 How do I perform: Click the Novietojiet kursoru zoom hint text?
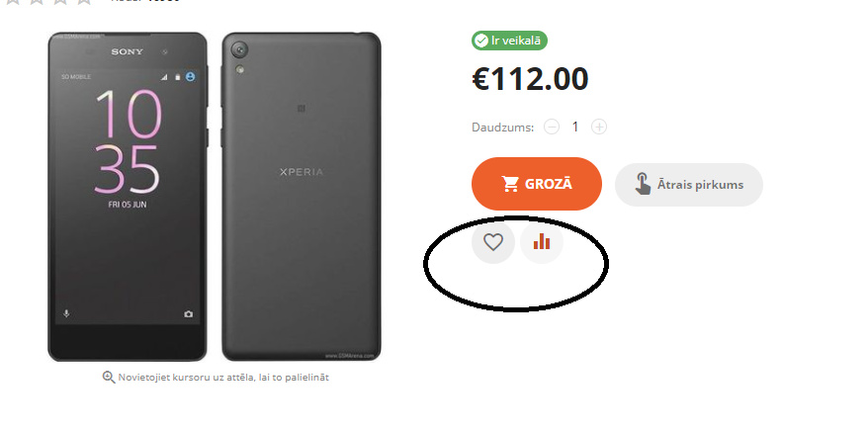(223, 377)
